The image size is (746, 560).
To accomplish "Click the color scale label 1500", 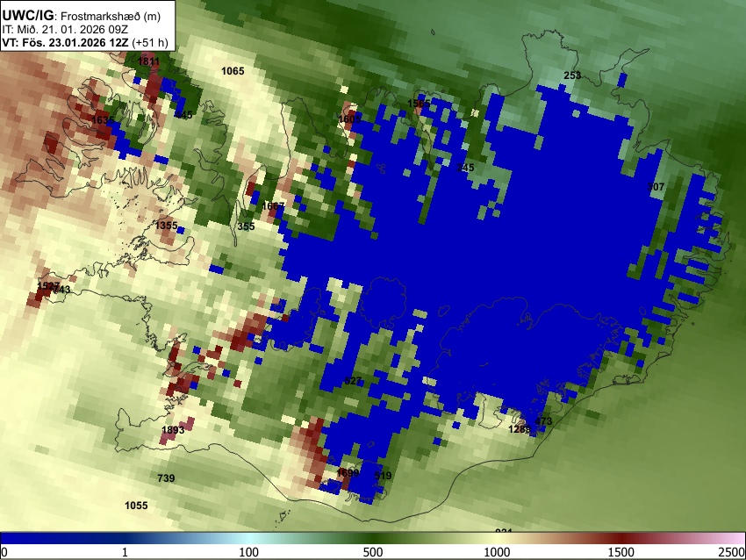I will (x=621, y=552).
